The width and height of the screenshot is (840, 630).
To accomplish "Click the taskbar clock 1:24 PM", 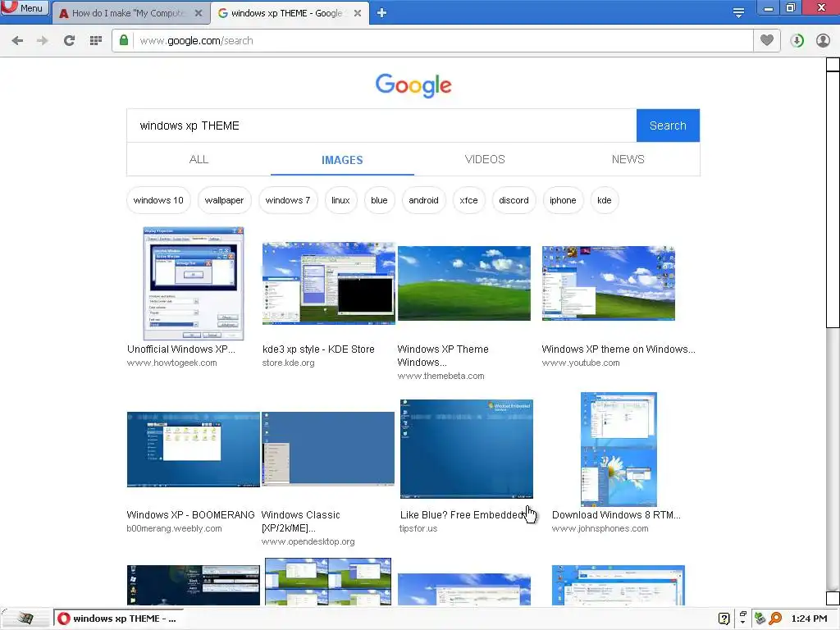I will click(x=809, y=619).
